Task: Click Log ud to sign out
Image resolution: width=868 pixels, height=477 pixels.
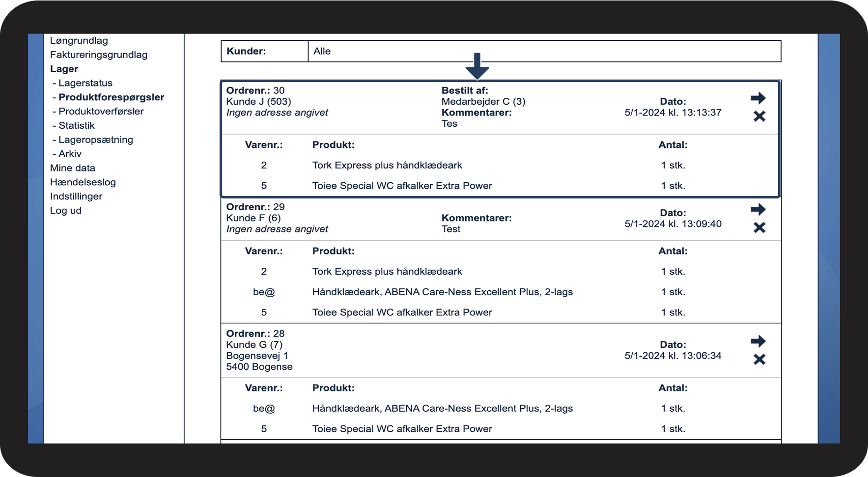Action: coord(66,211)
